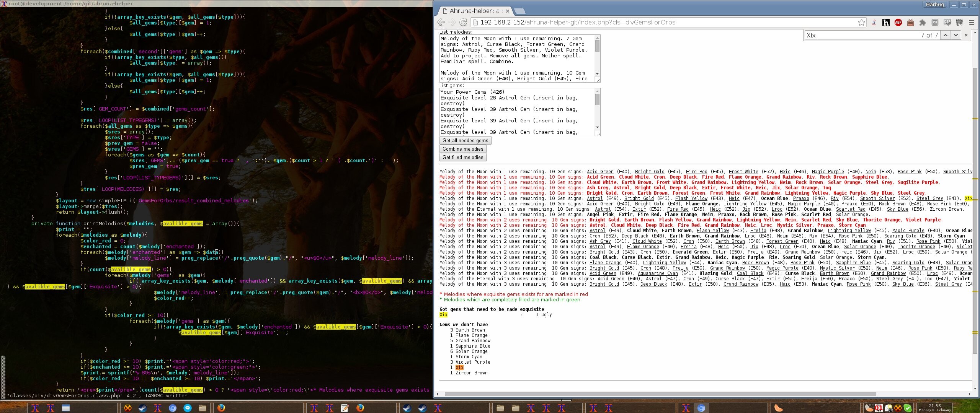Click the black 'h' extension icon
Viewport: 980px width, 413px height.
point(886,23)
